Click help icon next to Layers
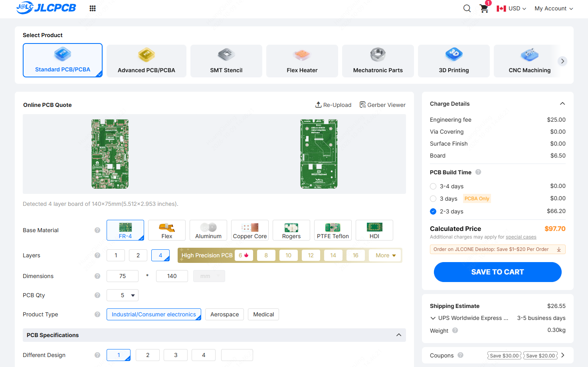Viewport: 588px width, 367px height. tap(97, 255)
